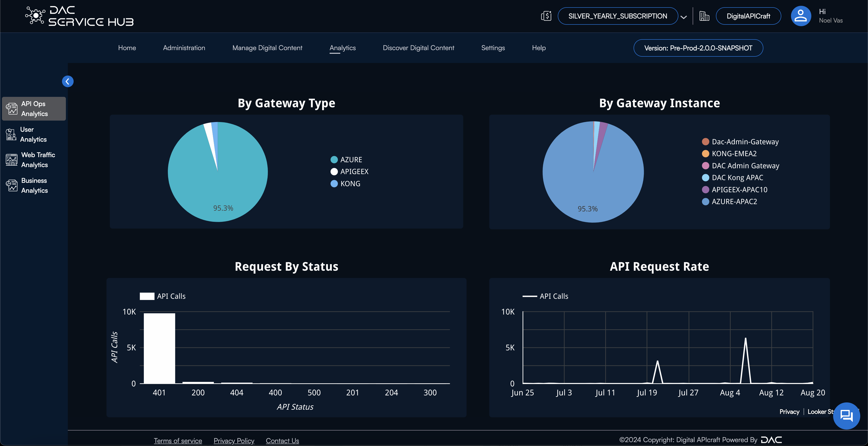Click the 401 bar in Request By Status
This screenshot has width=868, height=446.
pos(159,348)
